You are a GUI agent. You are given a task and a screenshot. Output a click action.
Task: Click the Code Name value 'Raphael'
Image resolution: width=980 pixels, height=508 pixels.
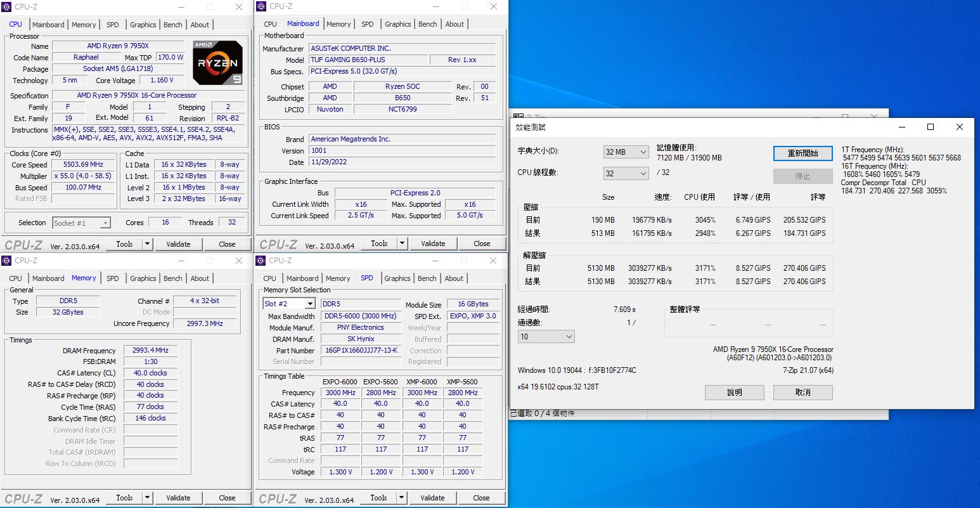pos(86,57)
